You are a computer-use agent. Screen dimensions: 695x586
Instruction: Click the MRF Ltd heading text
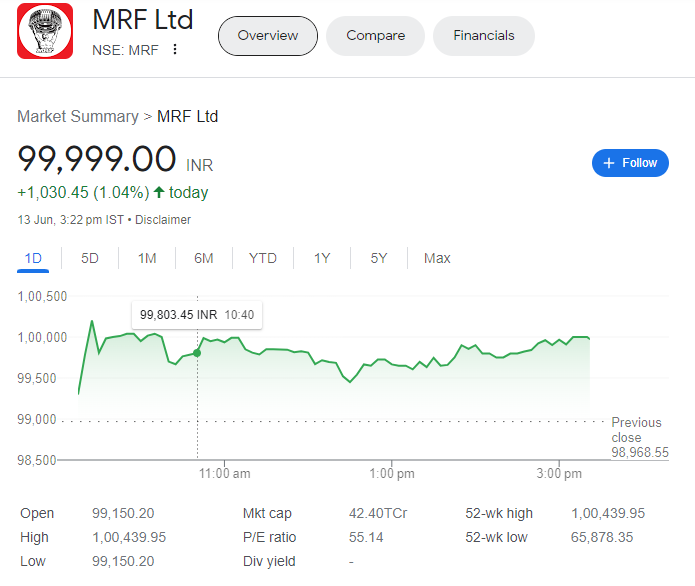(x=142, y=20)
